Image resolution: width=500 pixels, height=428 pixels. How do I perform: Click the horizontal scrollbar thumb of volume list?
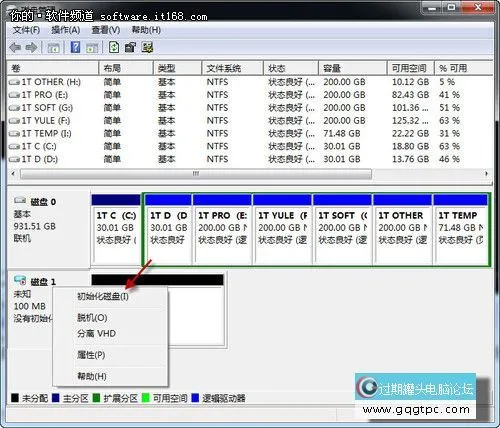pyautogui.click(x=196, y=174)
